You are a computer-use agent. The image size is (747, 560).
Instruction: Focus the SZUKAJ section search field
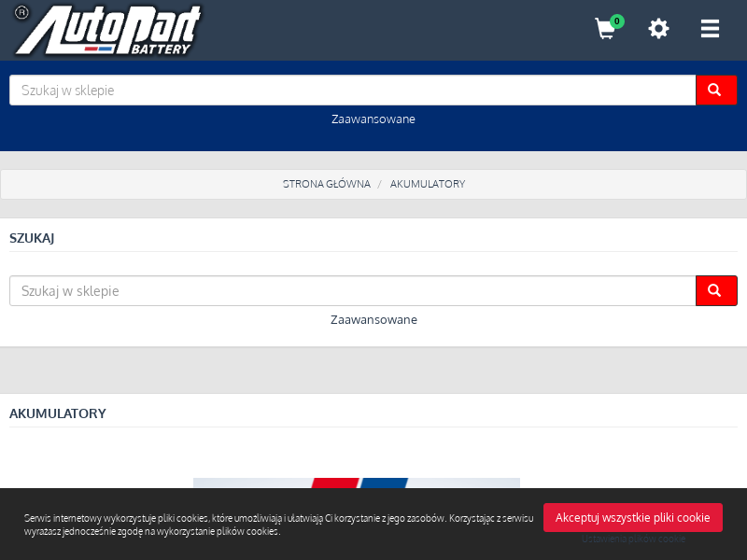350,290
